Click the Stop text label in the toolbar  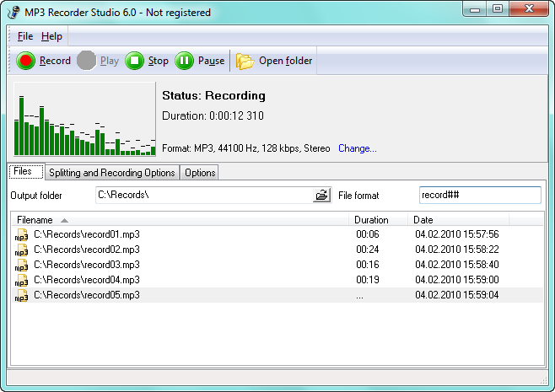click(159, 61)
